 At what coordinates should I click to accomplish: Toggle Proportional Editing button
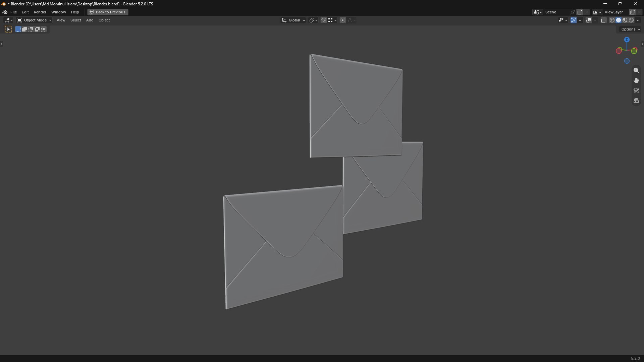pos(343,20)
